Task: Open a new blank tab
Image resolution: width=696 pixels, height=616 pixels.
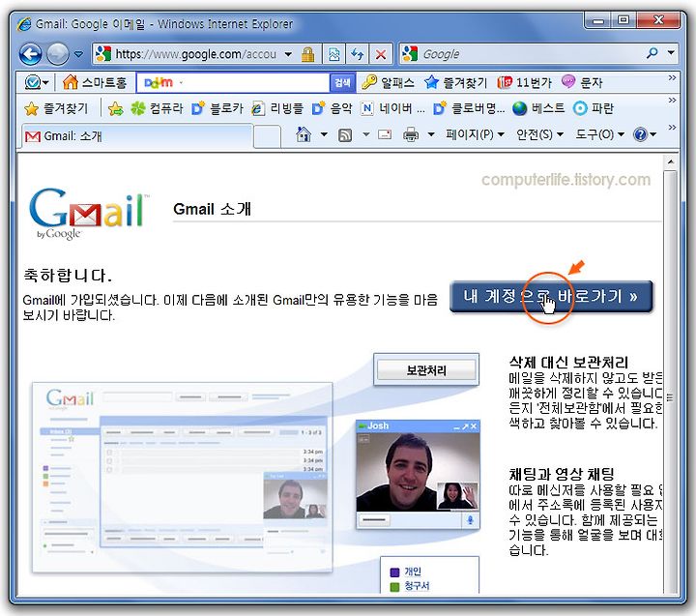Action: pyautogui.click(x=267, y=136)
